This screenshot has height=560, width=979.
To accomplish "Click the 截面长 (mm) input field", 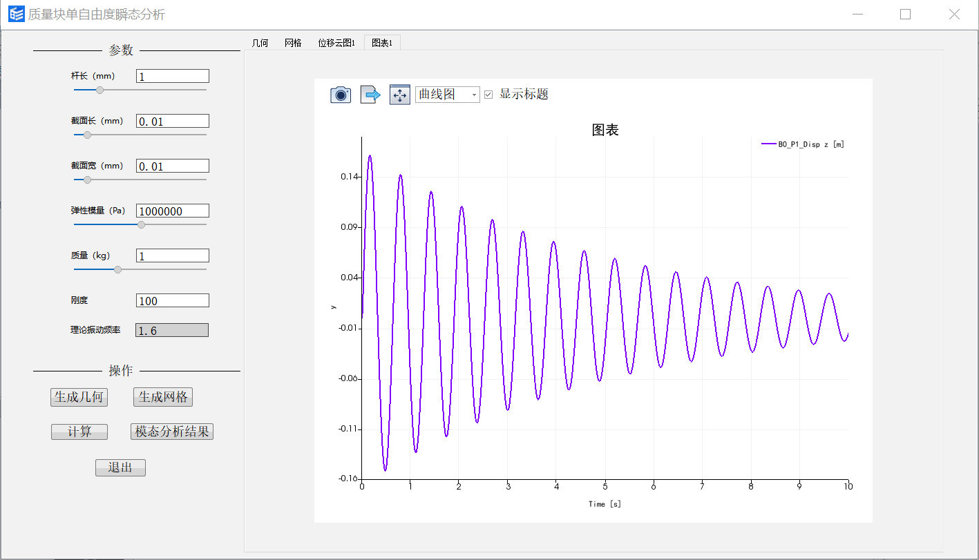I will tap(172, 122).
